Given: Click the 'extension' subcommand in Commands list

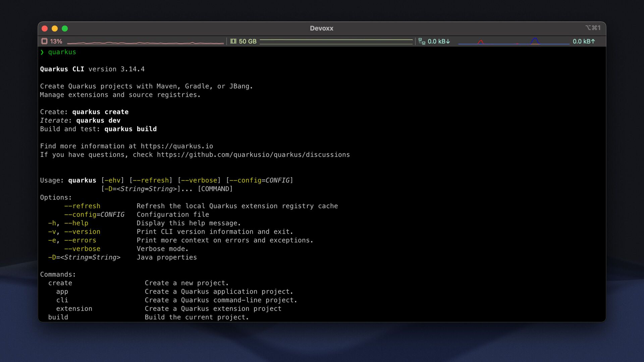Looking at the screenshot, I should coord(74,309).
